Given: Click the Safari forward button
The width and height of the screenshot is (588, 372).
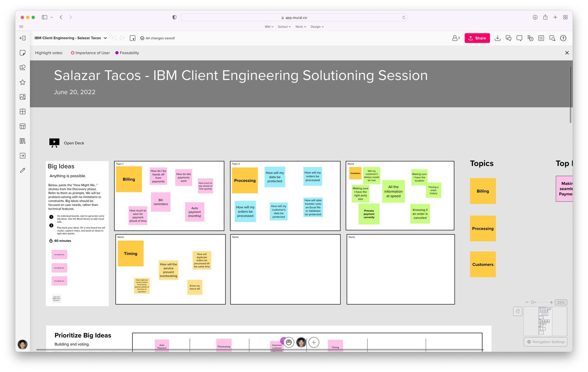Looking at the screenshot, I should [71, 17].
